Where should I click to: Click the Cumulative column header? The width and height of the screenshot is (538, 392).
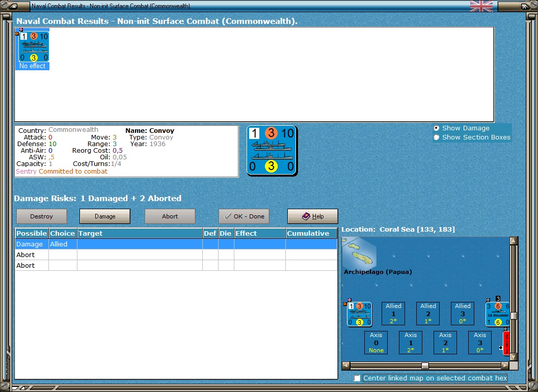(311, 233)
